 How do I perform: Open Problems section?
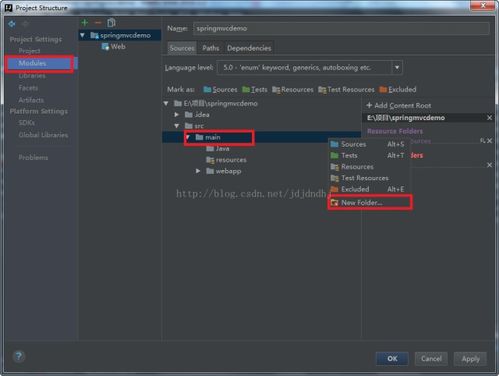[33, 157]
